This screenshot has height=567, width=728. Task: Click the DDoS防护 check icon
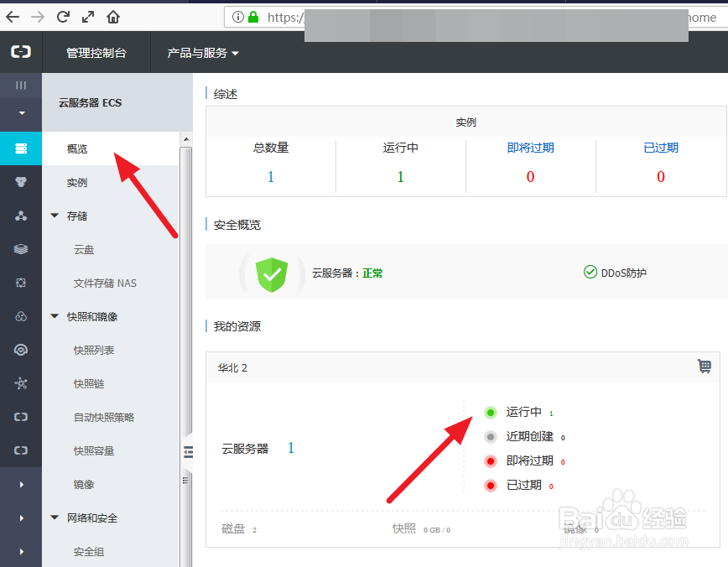click(590, 272)
